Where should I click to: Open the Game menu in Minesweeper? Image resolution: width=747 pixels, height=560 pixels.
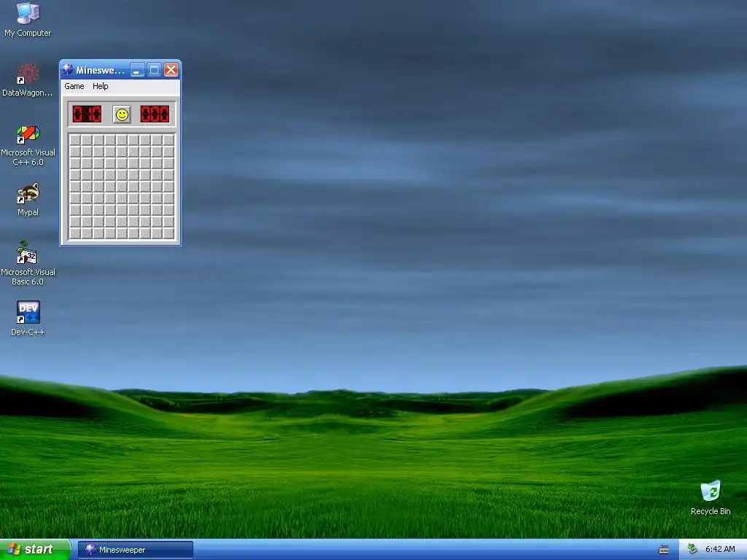point(74,86)
